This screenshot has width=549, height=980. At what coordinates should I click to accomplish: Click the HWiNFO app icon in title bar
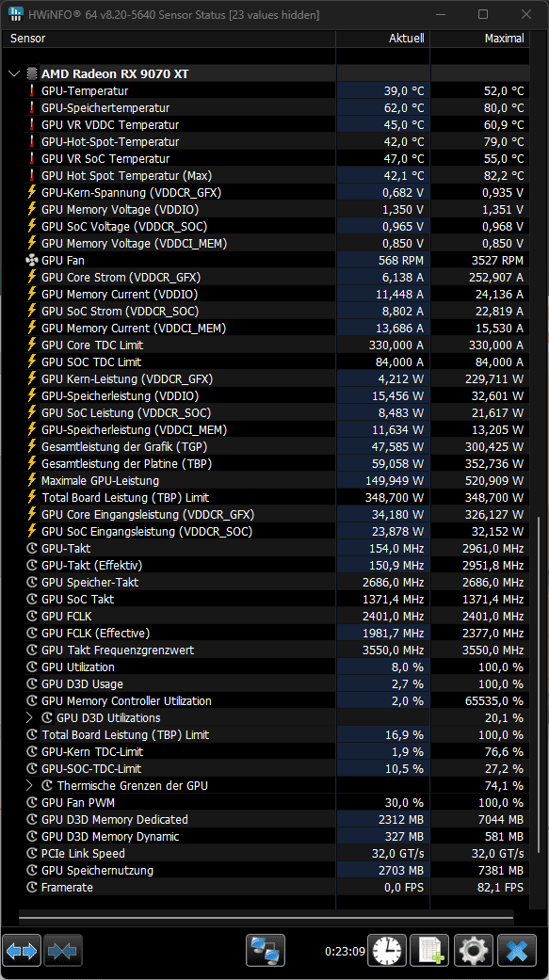tap(16, 14)
